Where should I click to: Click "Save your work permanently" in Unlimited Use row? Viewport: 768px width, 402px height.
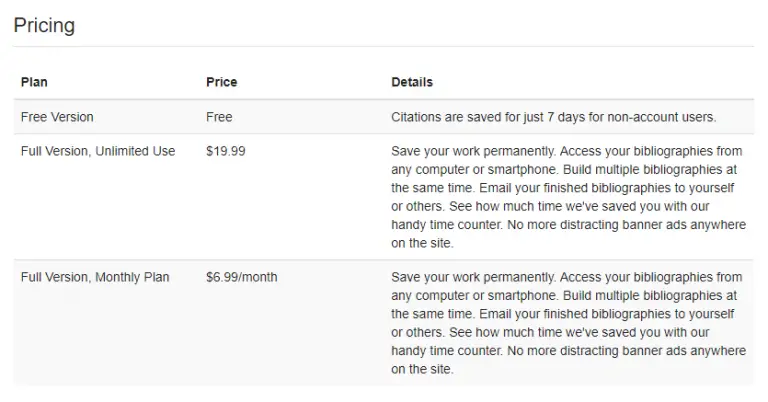click(x=473, y=151)
